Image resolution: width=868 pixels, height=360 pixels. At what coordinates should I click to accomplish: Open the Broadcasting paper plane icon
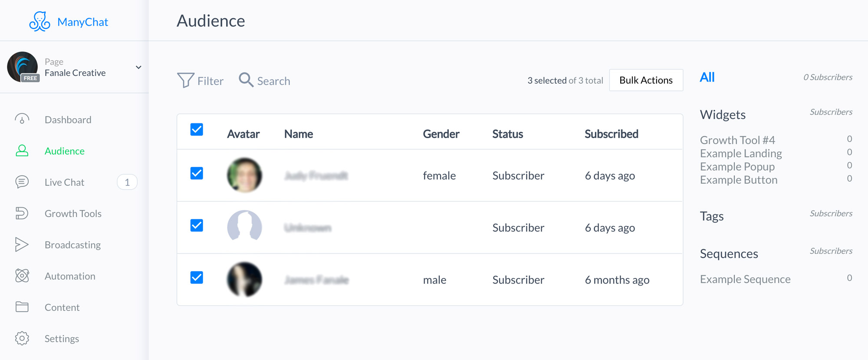[x=22, y=244]
